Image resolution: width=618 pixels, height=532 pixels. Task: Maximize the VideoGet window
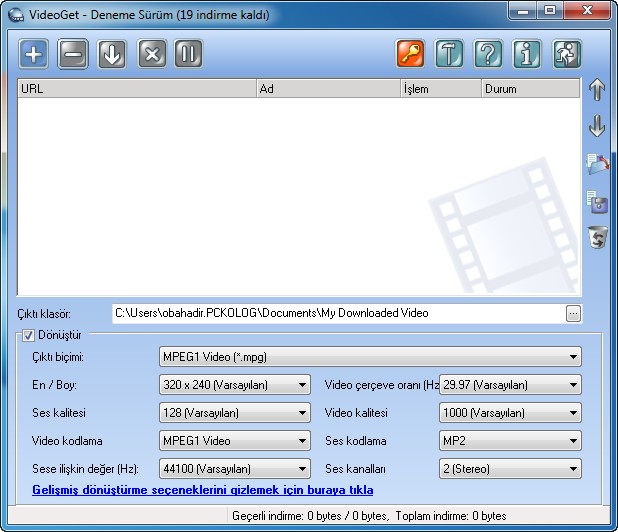pos(550,11)
